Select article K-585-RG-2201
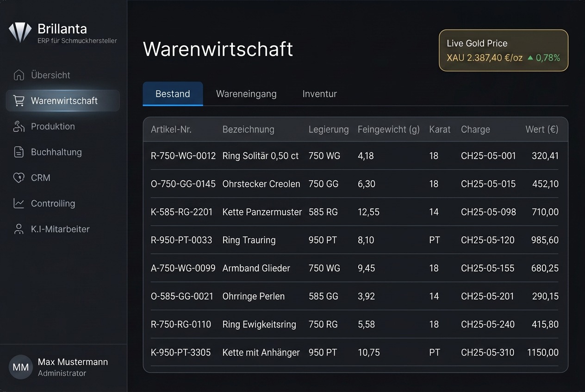Viewport: 585px width, 392px height. point(182,212)
